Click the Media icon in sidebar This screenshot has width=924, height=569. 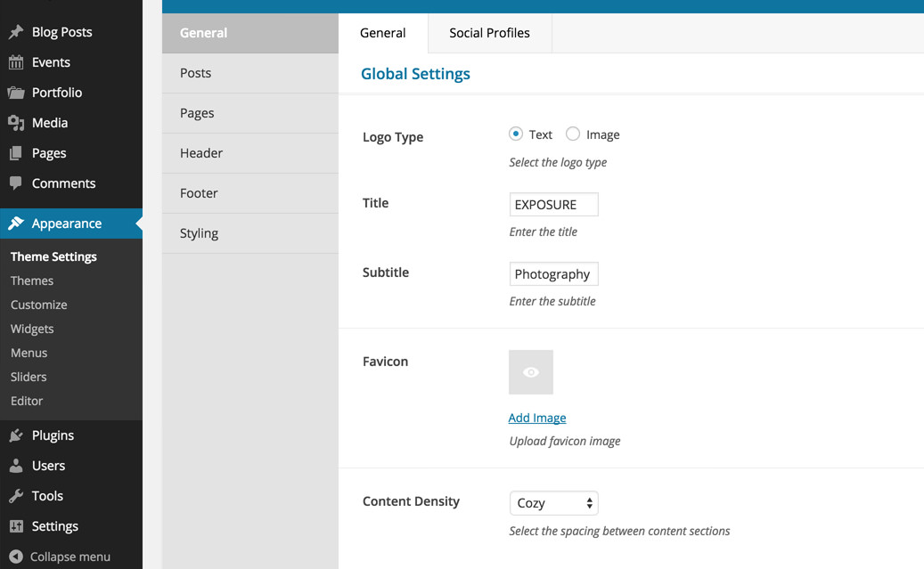tap(16, 123)
